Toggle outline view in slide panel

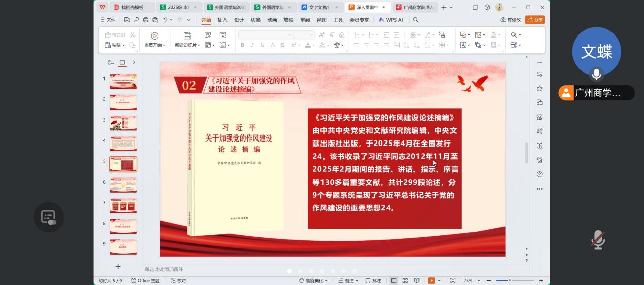(111, 62)
